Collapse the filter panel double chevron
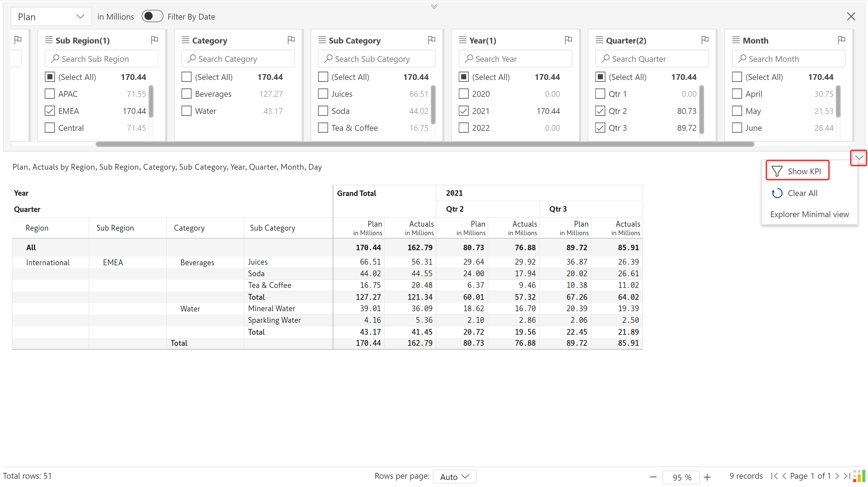 pyautogui.click(x=434, y=6)
